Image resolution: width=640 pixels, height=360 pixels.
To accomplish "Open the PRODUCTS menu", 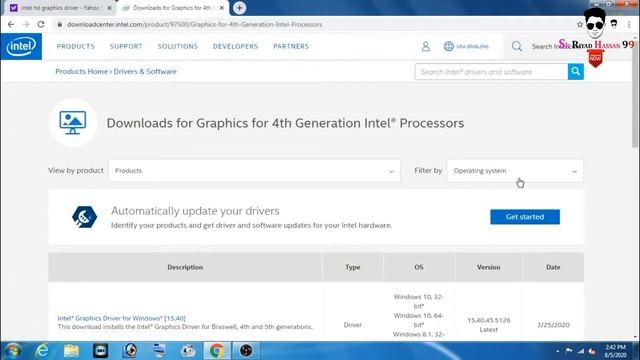I will coord(76,47).
